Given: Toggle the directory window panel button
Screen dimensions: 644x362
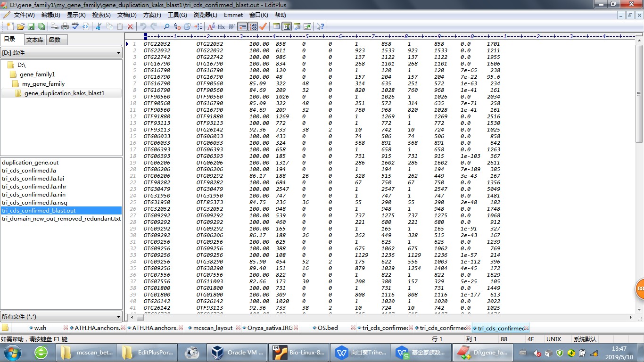Looking at the screenshot, I should pyautogui.click(x=287, y=27).
